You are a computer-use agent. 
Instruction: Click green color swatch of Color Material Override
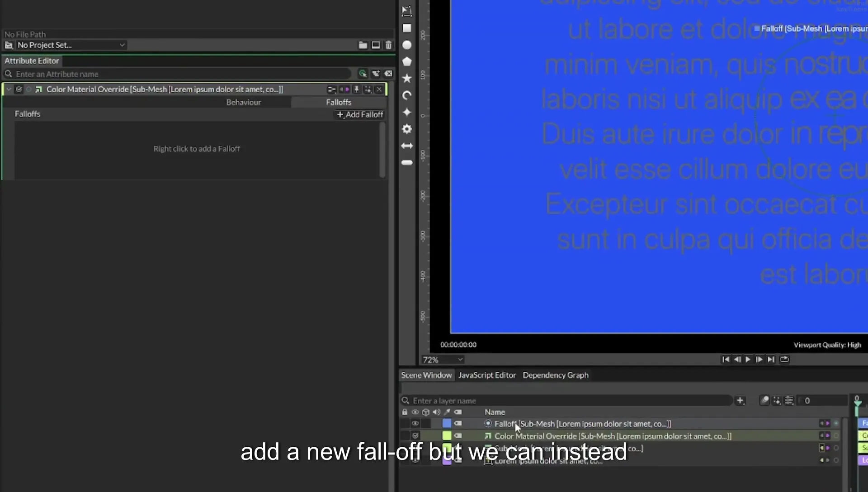click(x=447, y=436)
